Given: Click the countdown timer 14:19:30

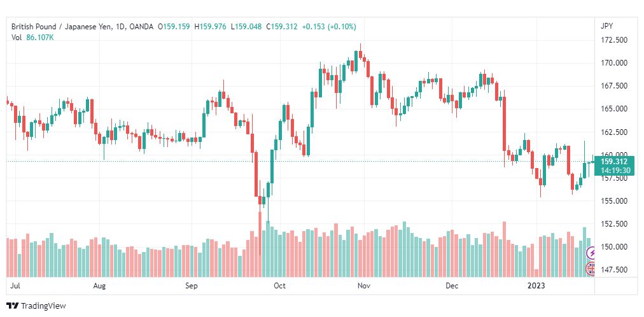Looking at the screenshot, I should coord(614,171).
